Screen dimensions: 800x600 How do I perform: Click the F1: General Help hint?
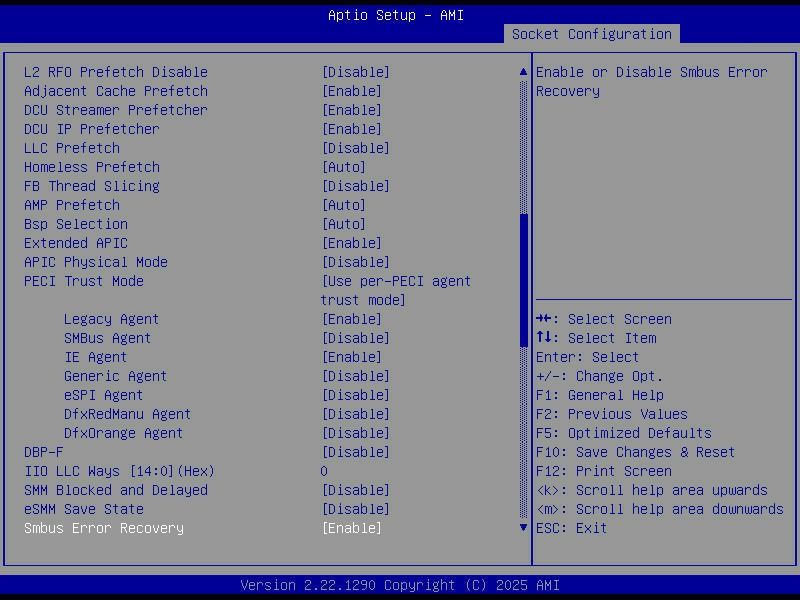pyautogui.click(x=599, y=395)
